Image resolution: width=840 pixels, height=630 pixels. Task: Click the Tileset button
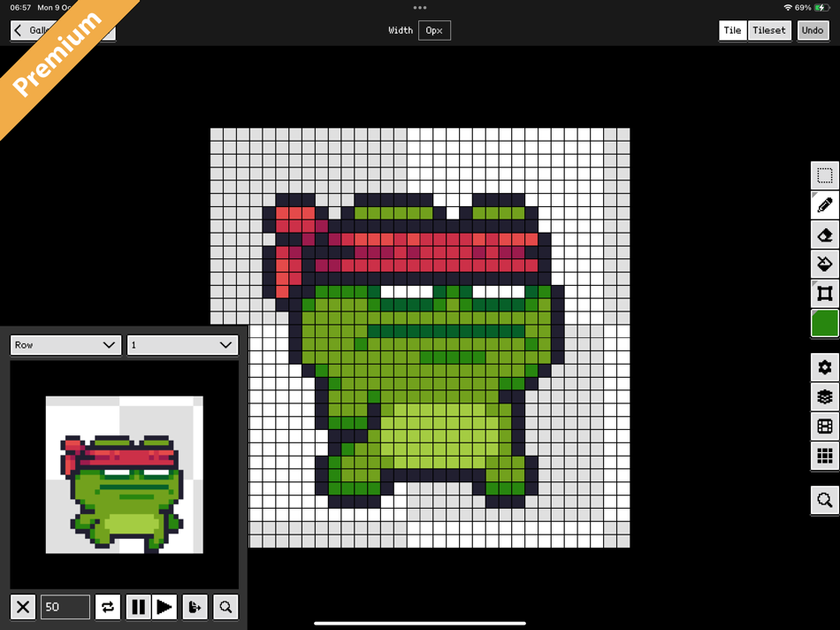(x=768, y=31)
